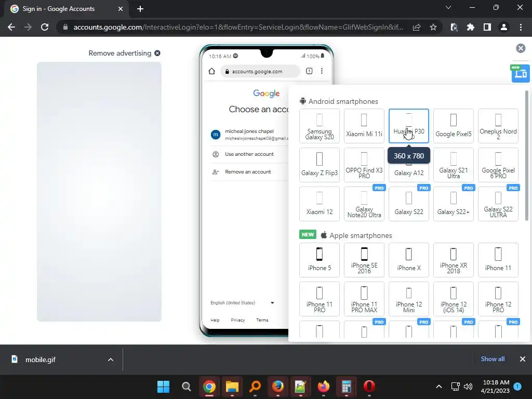
Task: Open Windows Start menu
Action: point(163,387)
